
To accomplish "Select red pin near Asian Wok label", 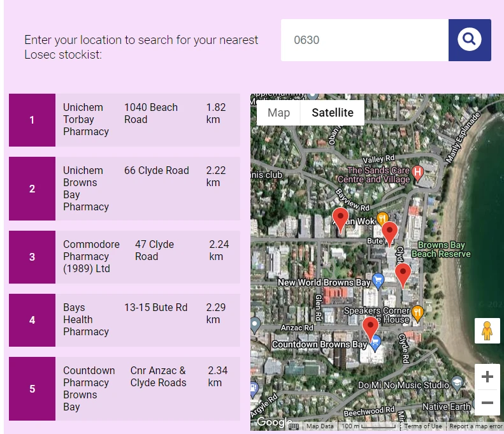I will click(340, 221).
